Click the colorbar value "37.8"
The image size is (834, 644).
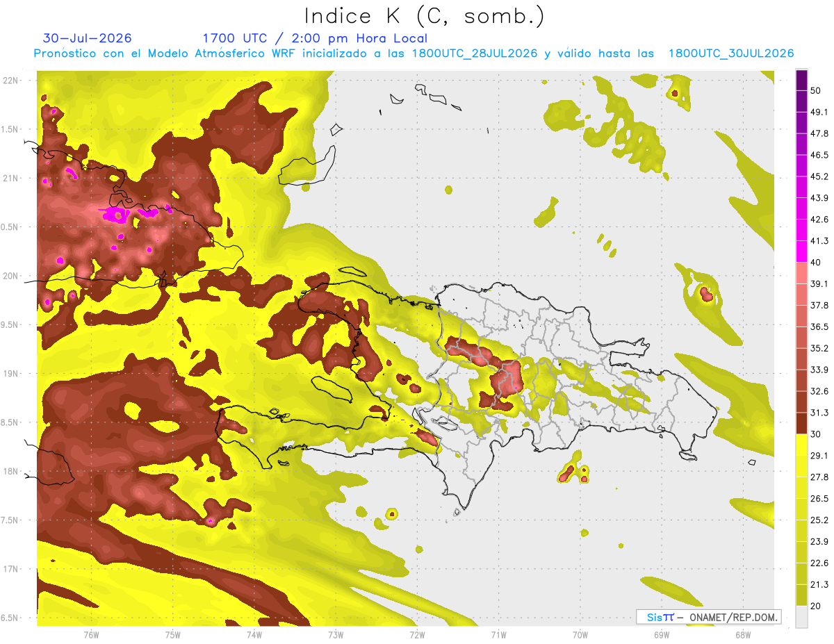point(819,305)
